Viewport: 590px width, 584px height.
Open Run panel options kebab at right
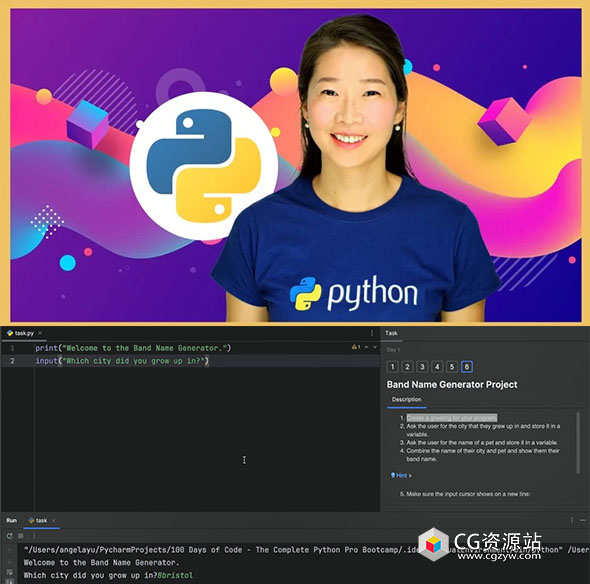[572, 520]
